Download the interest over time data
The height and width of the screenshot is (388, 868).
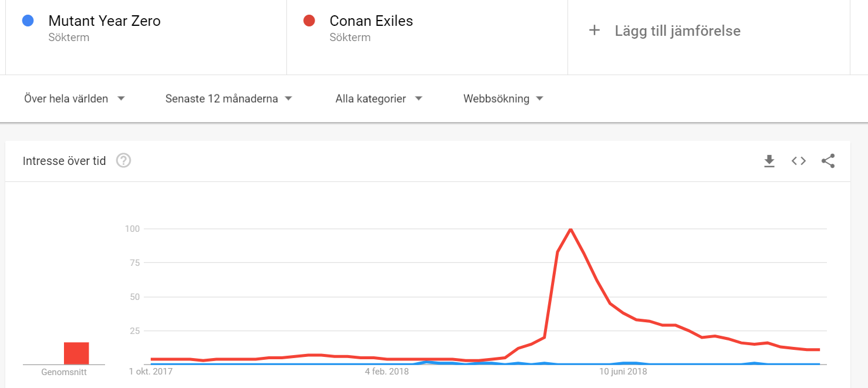(x=769, y=161)
